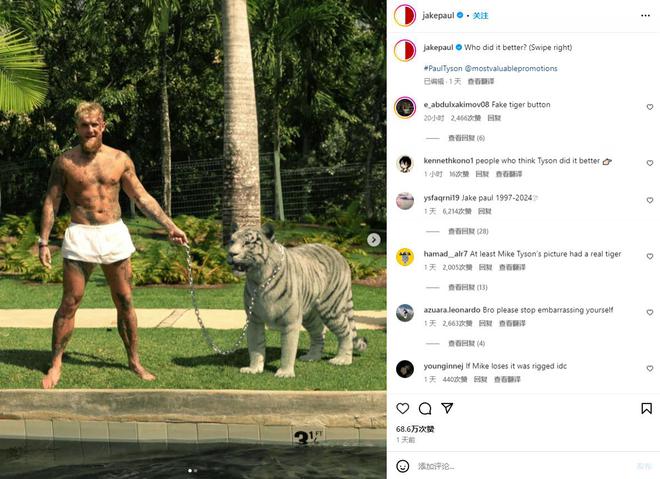660x479 pixels.
Task: Go to the next photo with the arrow
Action: (373, 240)
